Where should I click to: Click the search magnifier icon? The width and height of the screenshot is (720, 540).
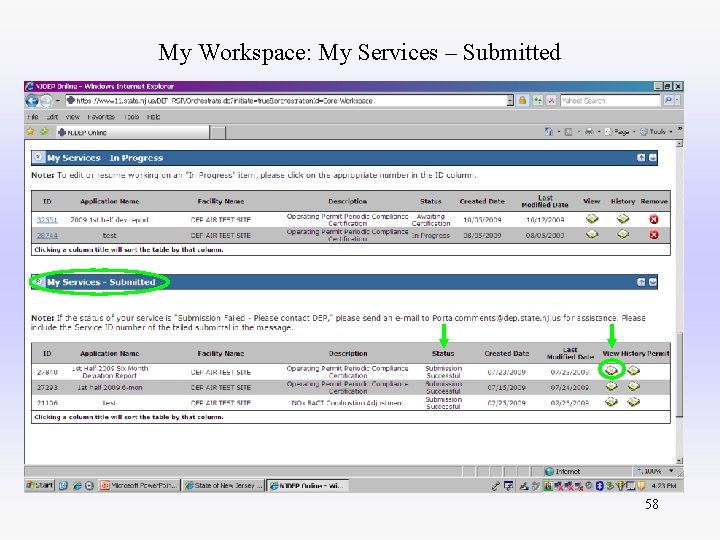(x=668, y=100)
